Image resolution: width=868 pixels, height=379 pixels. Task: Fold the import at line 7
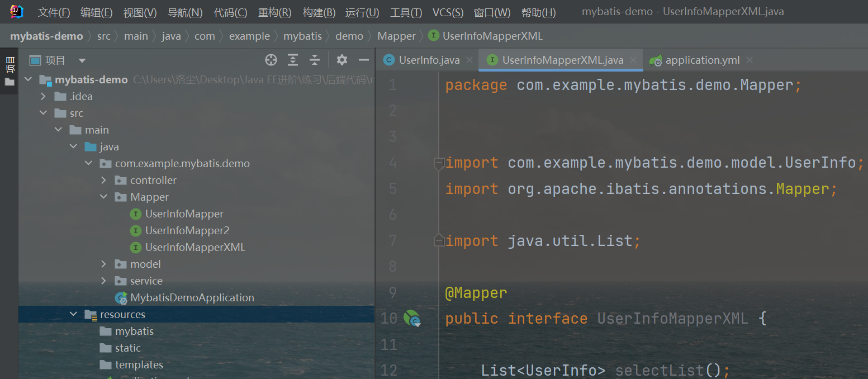pyautogui.click(x=439, y=241)
